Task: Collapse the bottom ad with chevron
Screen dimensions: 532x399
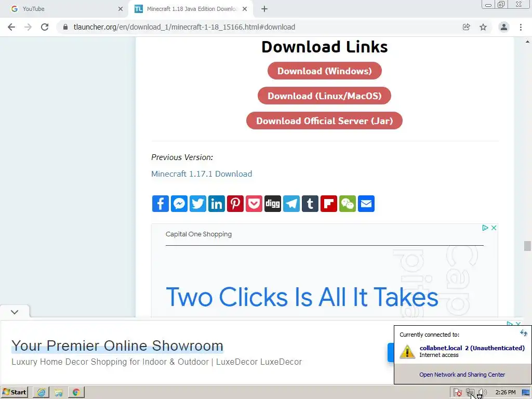Action: 15,312
